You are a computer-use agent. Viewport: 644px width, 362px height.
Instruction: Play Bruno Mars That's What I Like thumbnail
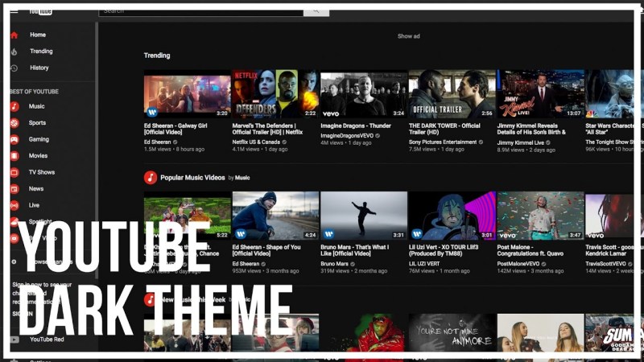[x=364, y=216]
